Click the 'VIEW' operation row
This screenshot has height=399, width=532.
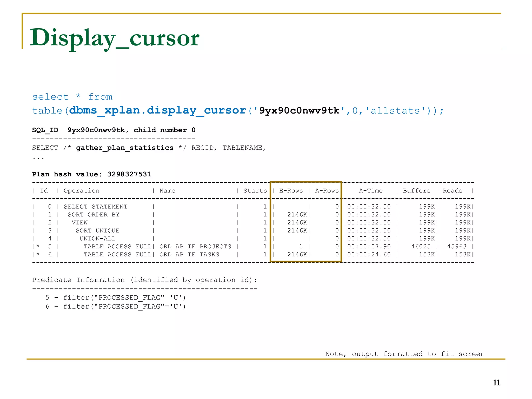click(x=80, y=223)
